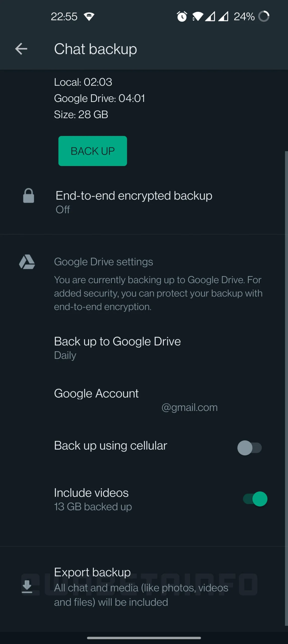Screen dimensions: 288x644
Task: Tap the back arrow icon
Action: pos(21,49)
